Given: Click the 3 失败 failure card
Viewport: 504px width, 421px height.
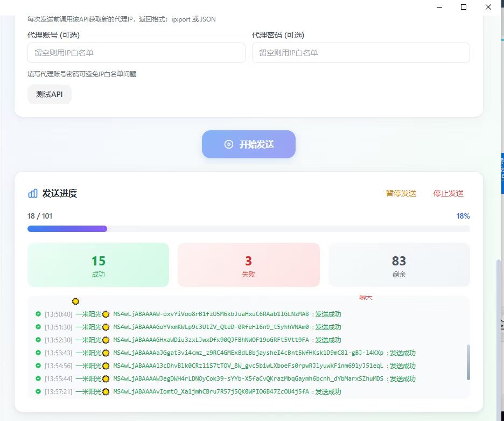Looking at the screenshot, I should [248, 265].
